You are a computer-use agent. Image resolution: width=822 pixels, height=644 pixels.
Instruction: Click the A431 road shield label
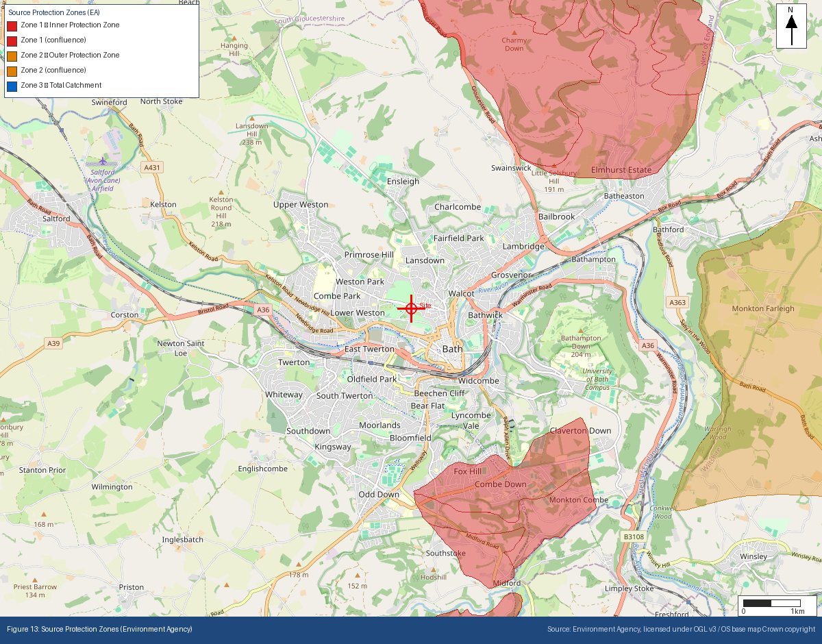[151, 167]
